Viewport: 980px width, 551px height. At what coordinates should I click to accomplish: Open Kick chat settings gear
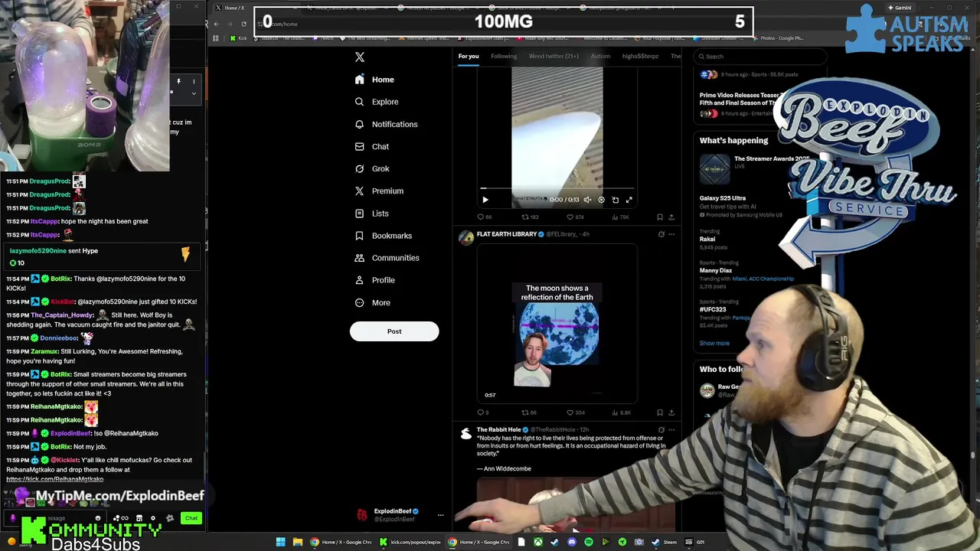[152, 519]
